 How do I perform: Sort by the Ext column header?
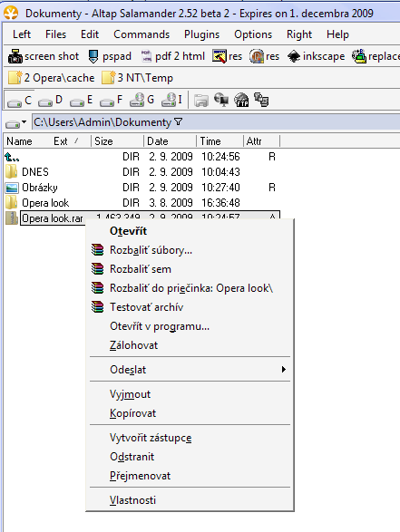pos(61,141)
